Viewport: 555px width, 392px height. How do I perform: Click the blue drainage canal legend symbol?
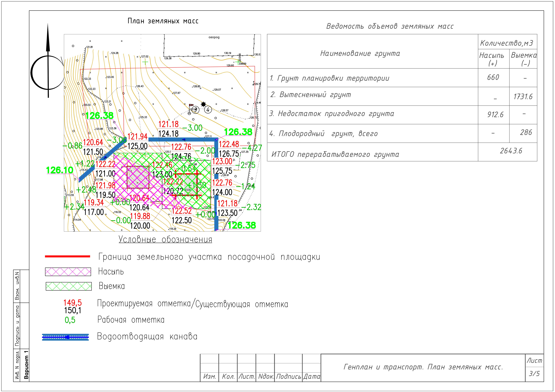point(66,337)
